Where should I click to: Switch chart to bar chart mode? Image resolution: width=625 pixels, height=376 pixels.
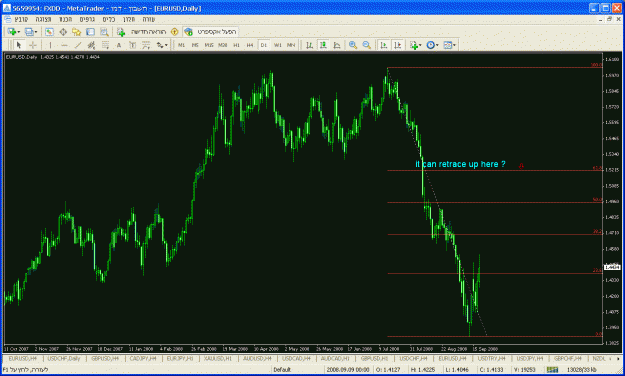click(309, 45)
